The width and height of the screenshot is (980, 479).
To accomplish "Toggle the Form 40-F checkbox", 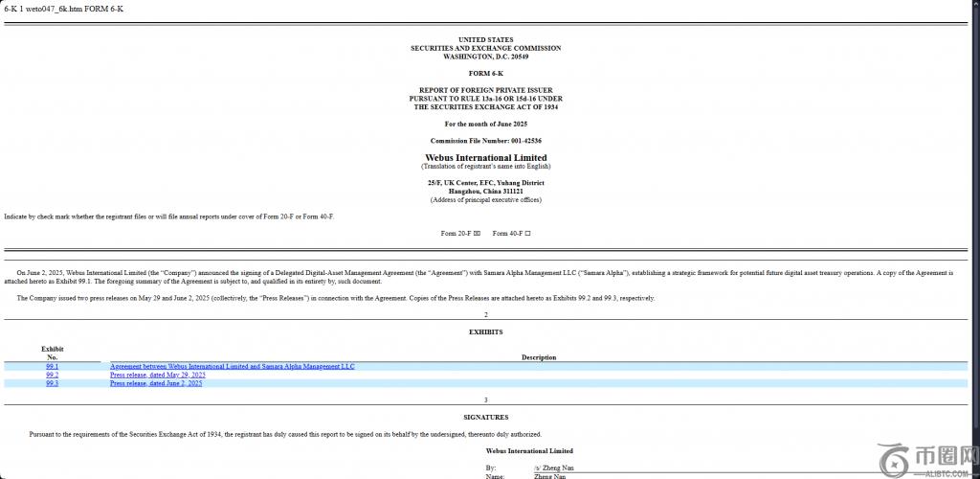I will pos(527,234).
